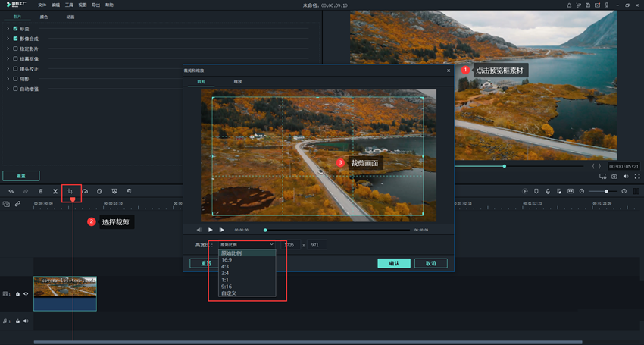Choose 9:16 from the ratio list
This screenshot has height=345, width=644.
tap(247, 287)
